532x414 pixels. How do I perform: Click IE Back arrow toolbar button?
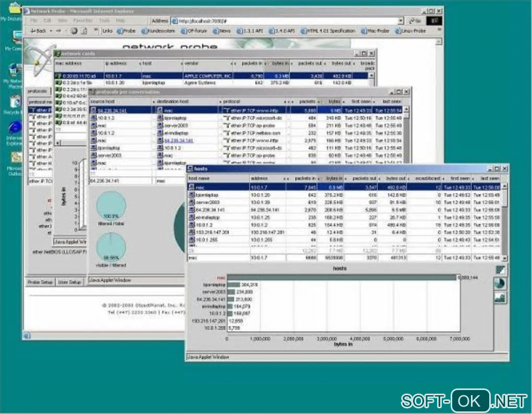(x=38, y=31)
